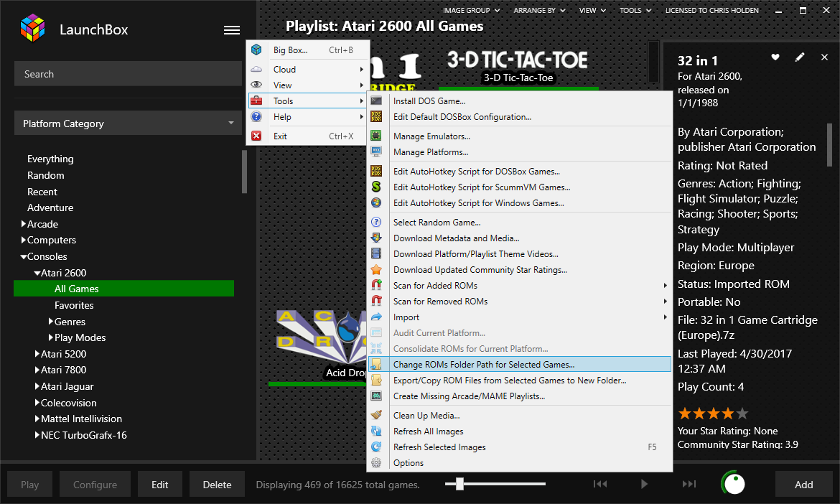Open the hamburger menu icon

(x=231, y=30)
